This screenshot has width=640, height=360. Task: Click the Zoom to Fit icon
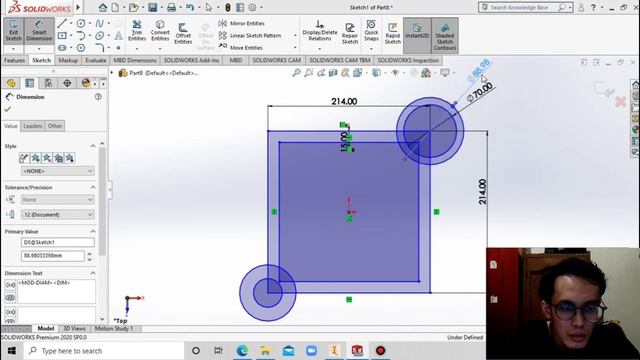tap(296, 73)
